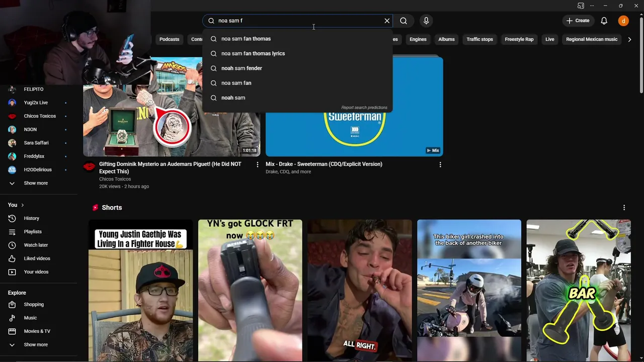Select the Albums filter chip
The height and width of the screenshot is (362, 644).
[446, 39]
